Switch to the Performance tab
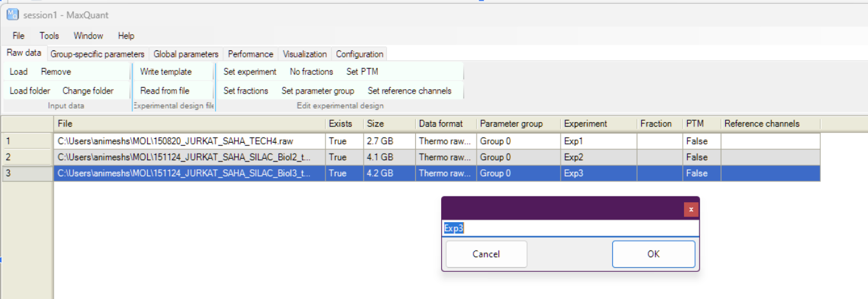The image size is (868, 299). (x=251, y=54)
